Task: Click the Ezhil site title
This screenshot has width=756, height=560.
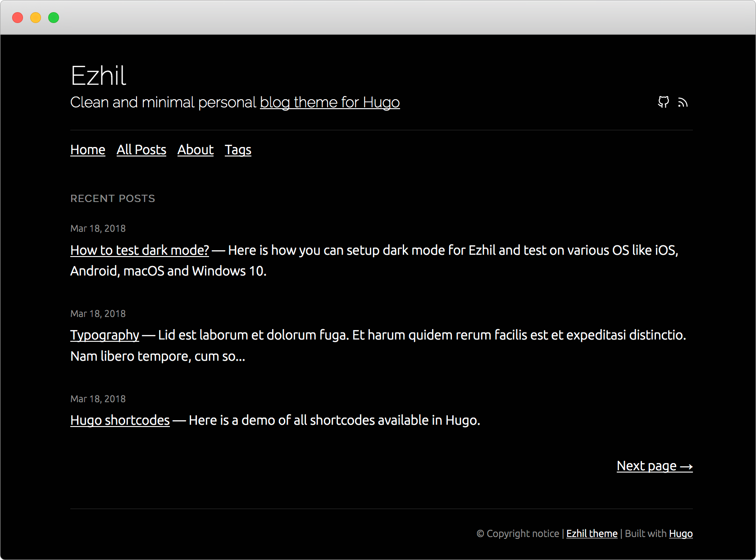Action: coord(99,75)
